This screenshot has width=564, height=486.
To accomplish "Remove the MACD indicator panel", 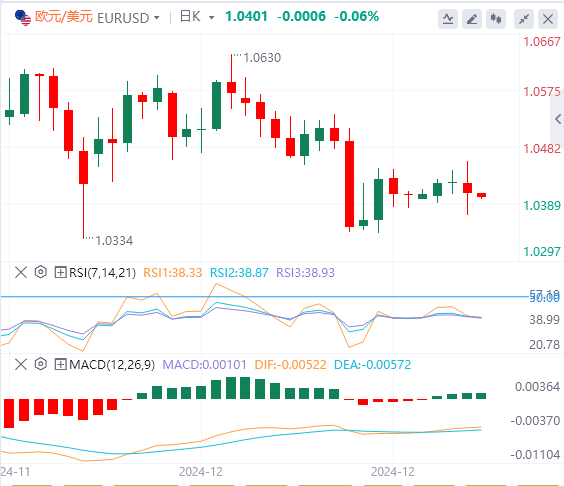I will (21, 364).
